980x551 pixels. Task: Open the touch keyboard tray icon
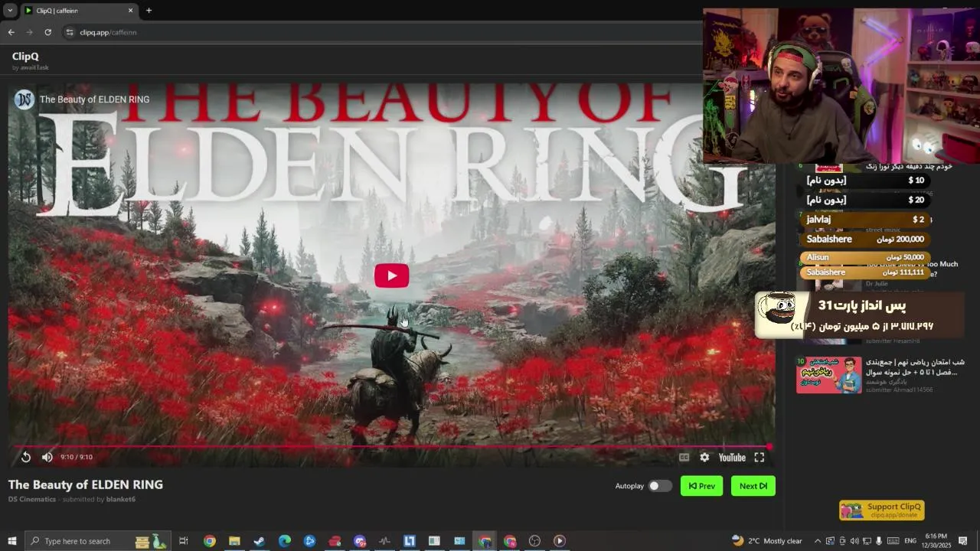point(893,541)
